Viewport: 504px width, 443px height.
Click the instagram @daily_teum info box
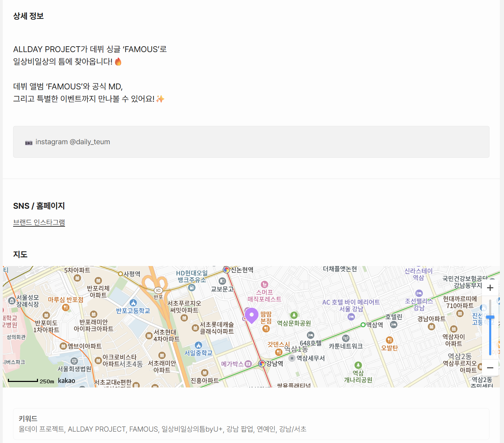point(251,142)
